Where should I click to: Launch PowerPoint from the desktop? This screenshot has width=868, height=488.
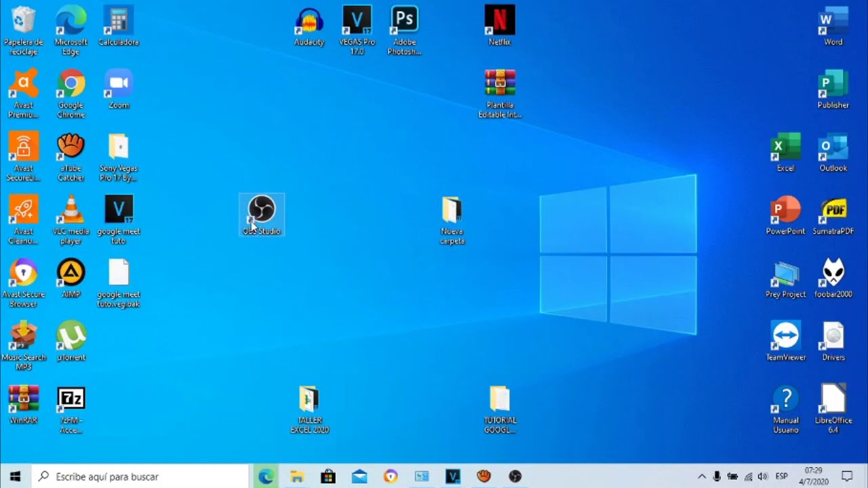click(785, 216)
